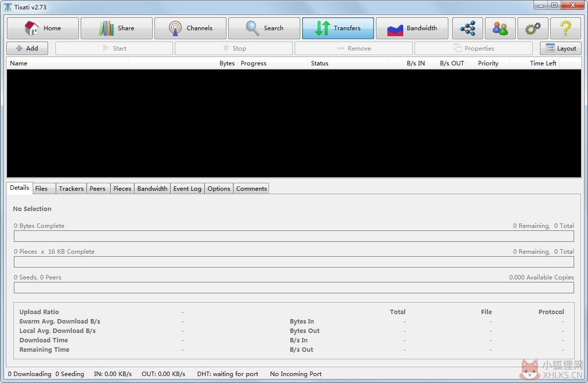Image resolution: width=588 pixels, height=383 pixels.
Task: Switch to the Trackers tab
Action: (x=71, y=189)
